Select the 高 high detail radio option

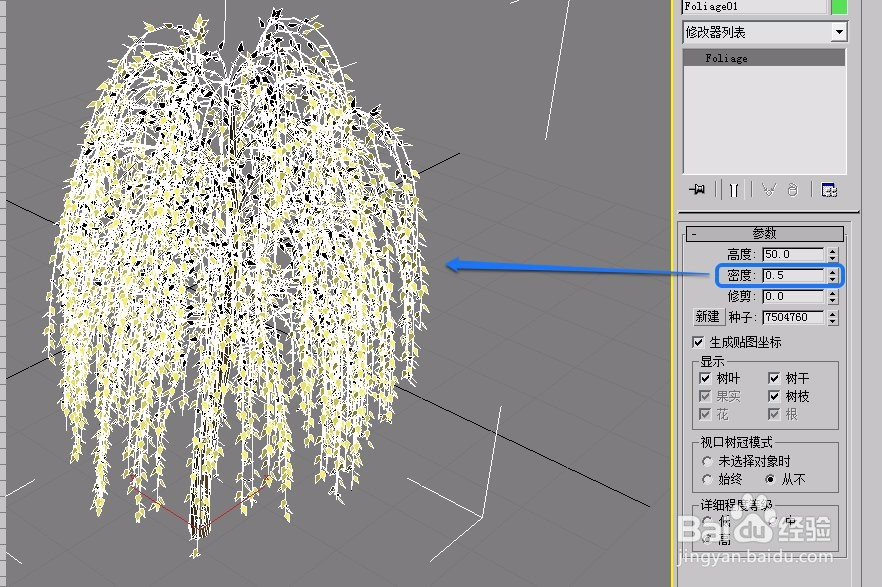click(708, 539)
